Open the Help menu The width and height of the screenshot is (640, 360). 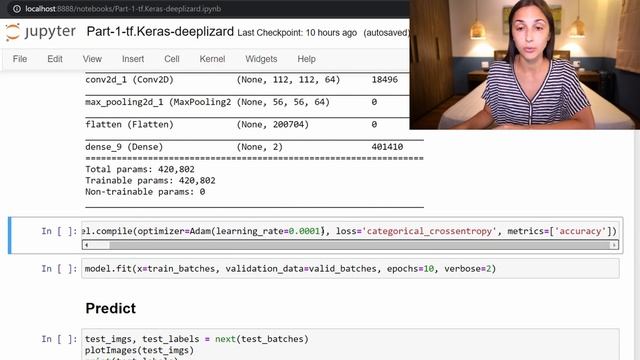pos(306,59)
